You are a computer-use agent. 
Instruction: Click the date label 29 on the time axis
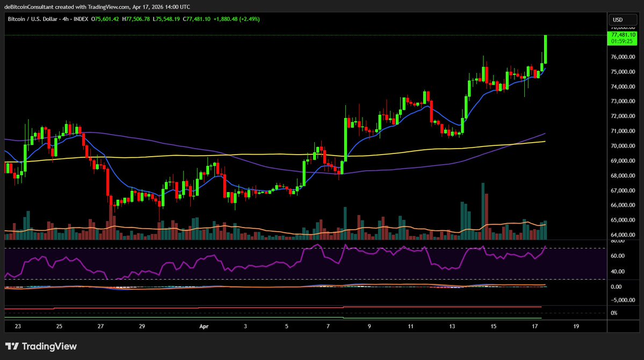point(142,326)
